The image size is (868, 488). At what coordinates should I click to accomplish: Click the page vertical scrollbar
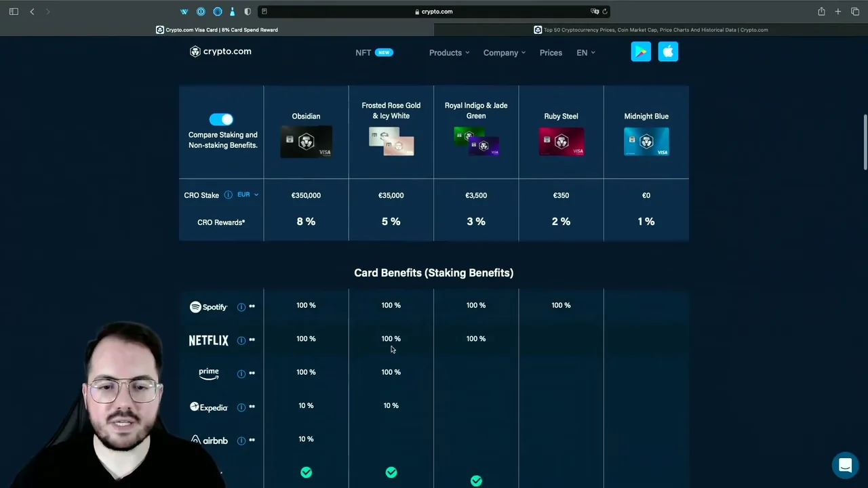coord(865,142)
